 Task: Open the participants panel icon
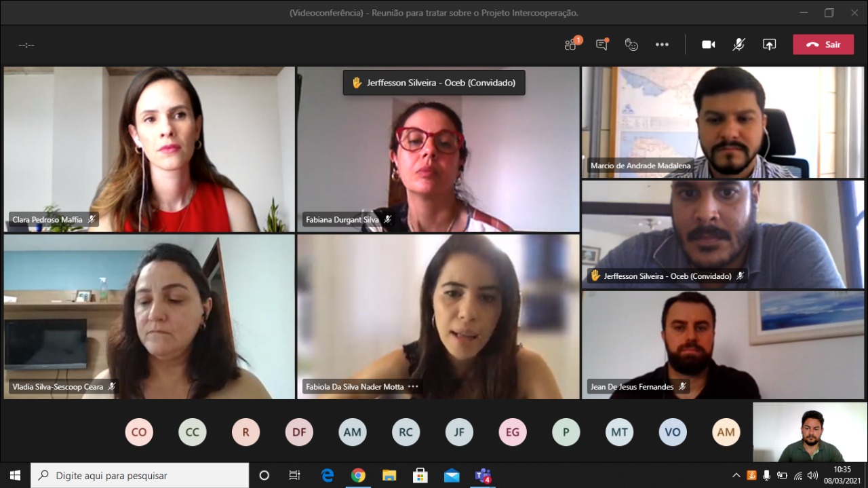(x=572, y=45)
